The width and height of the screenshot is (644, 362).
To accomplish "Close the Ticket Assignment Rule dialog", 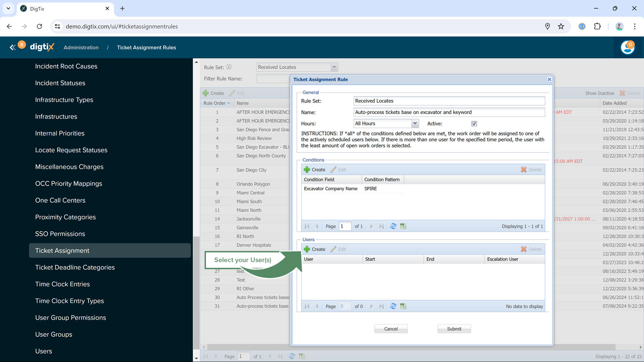I will (x=549, y=79).
